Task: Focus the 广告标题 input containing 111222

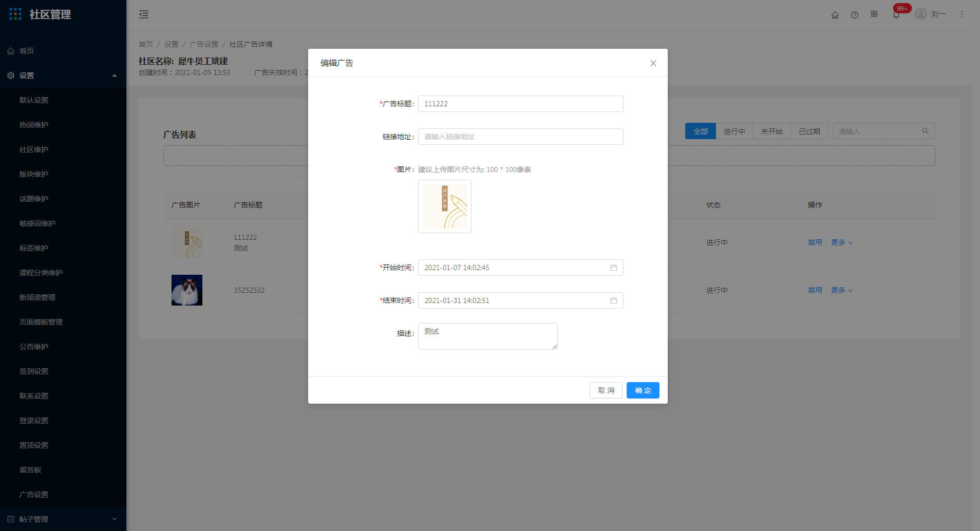Action: pos(521,104)
